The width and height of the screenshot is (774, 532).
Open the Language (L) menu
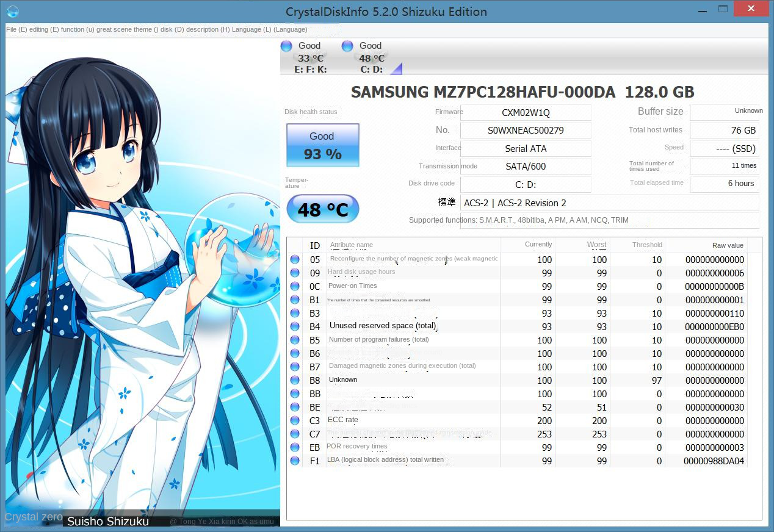tap(251, 29)
